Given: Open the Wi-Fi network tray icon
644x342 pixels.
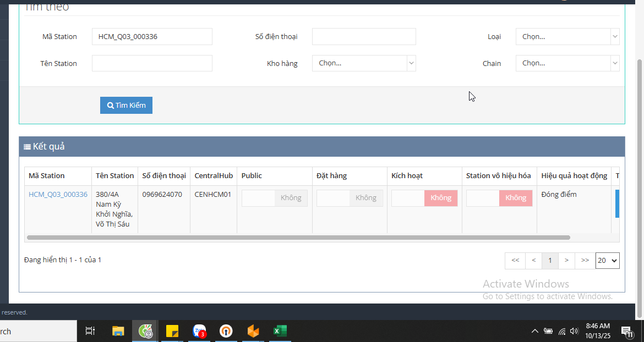Looking at the screenshot, I should [x=562, y=331].
